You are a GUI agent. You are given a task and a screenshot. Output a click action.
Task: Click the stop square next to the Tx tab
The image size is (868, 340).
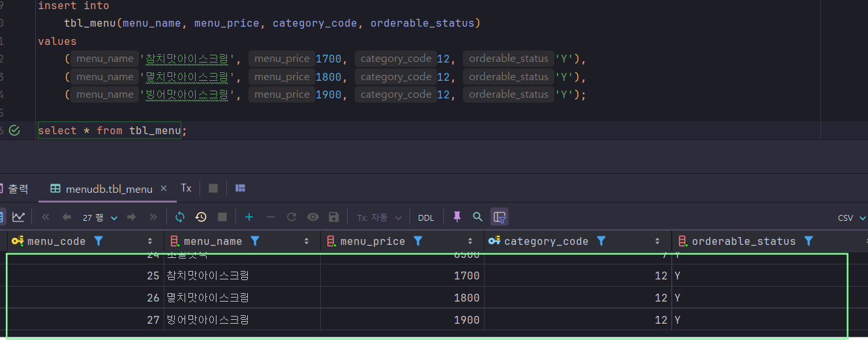point(213,188)
